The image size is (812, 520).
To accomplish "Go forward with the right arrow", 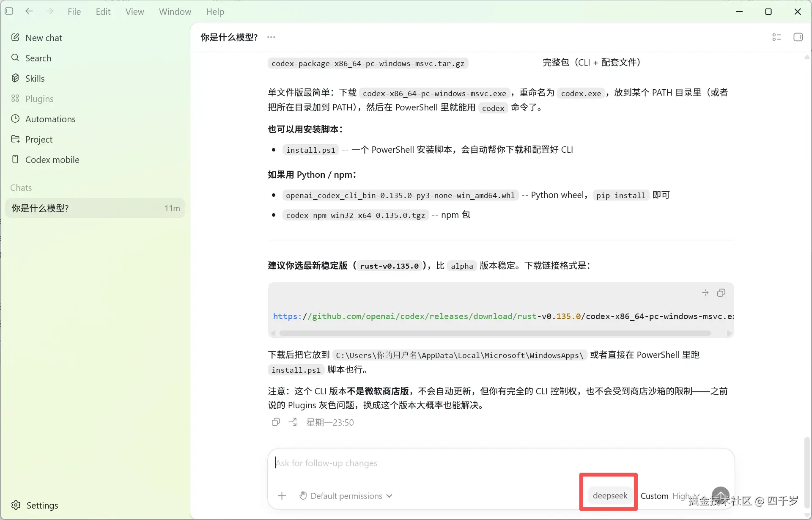I will [49, 11].
